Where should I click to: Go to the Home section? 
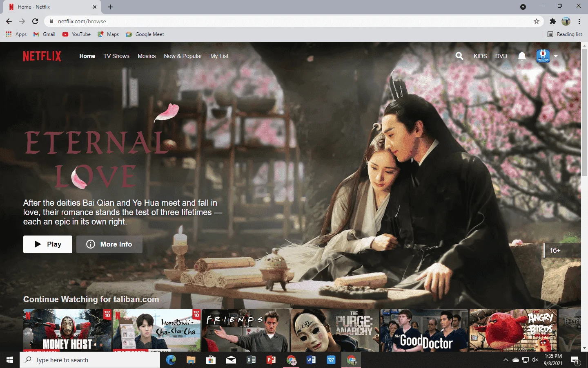87,56
